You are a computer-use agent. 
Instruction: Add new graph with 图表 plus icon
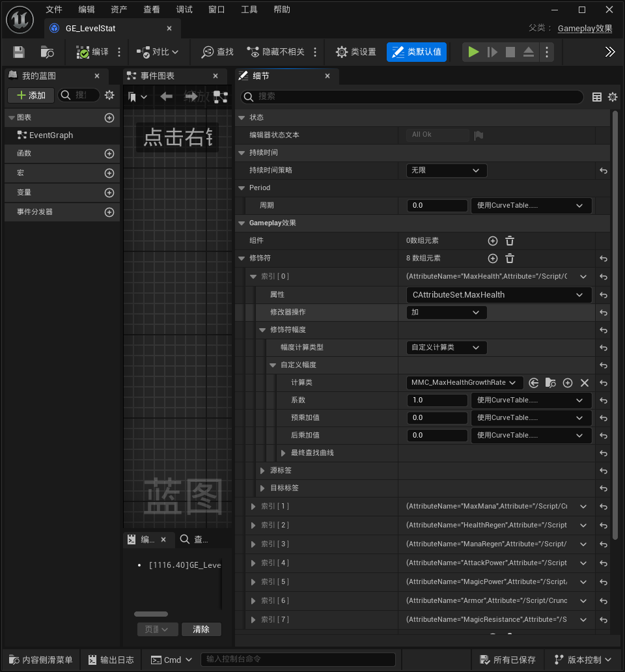[109, 117]
